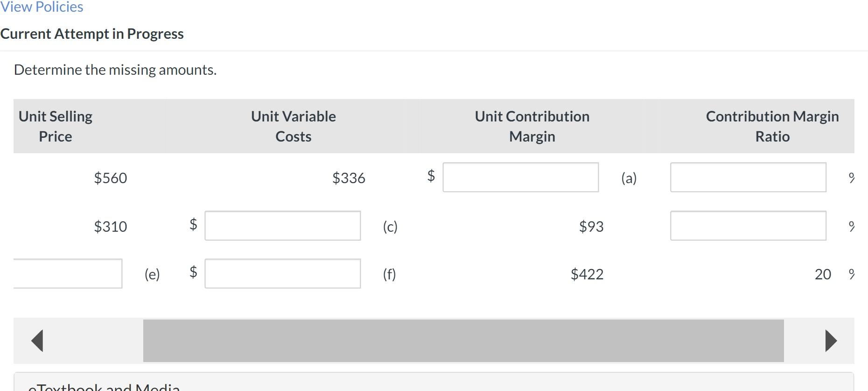Select the Contribution Margin Ratio box next to (a)
The height and width of the screenshot is (391, 868).
[748, 178]
